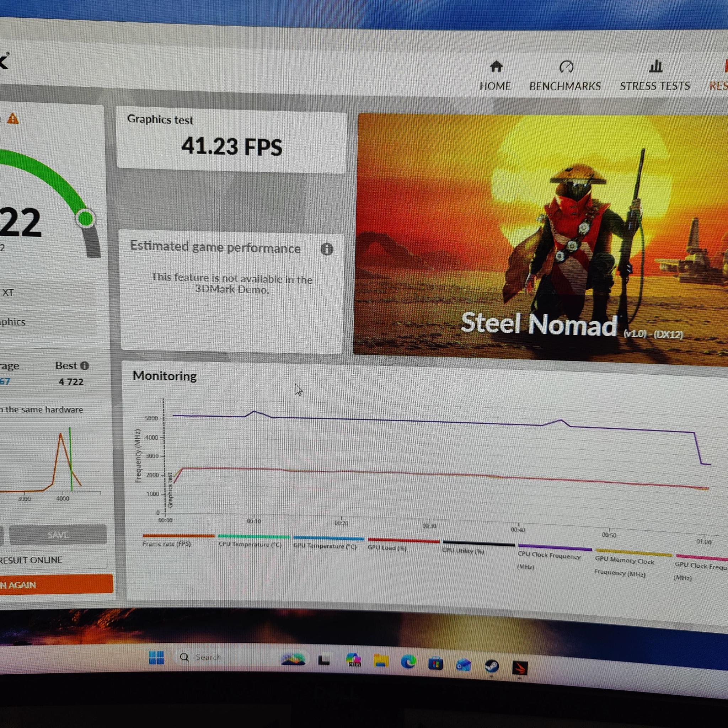Click the orange RUN AGAIN button
Image resolution: width=728 pixels, height=728 pixels.
pyautogui.click(x=56, y=584)
